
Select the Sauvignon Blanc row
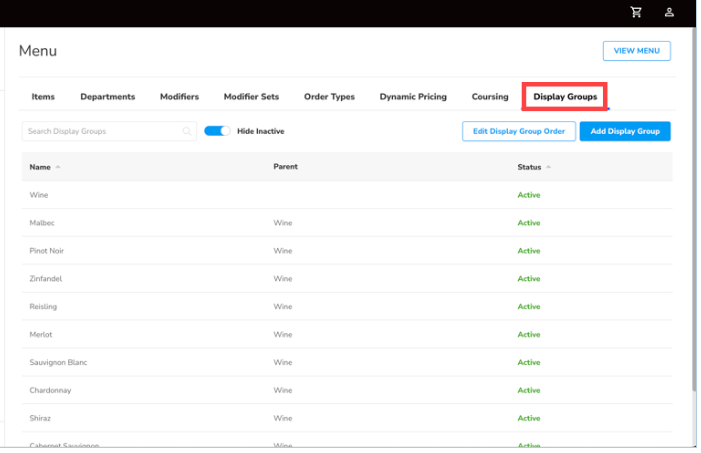(347, 362)
